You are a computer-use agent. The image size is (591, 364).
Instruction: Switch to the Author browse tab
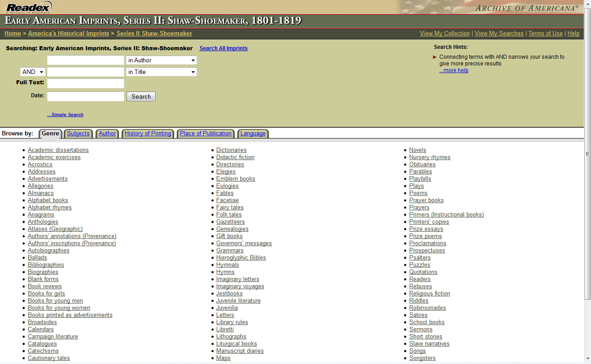[x=107, y=134]
